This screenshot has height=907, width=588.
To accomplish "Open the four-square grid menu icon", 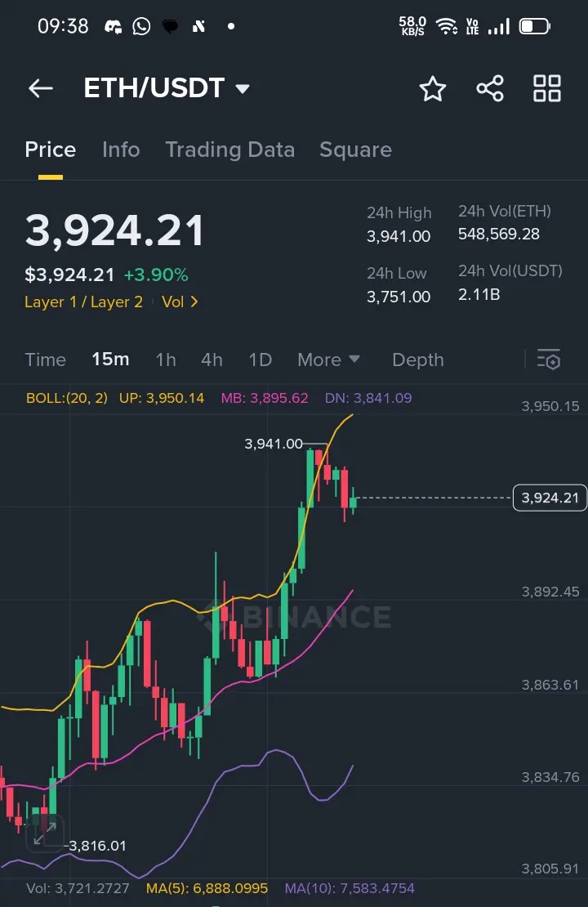I will 546,88.
